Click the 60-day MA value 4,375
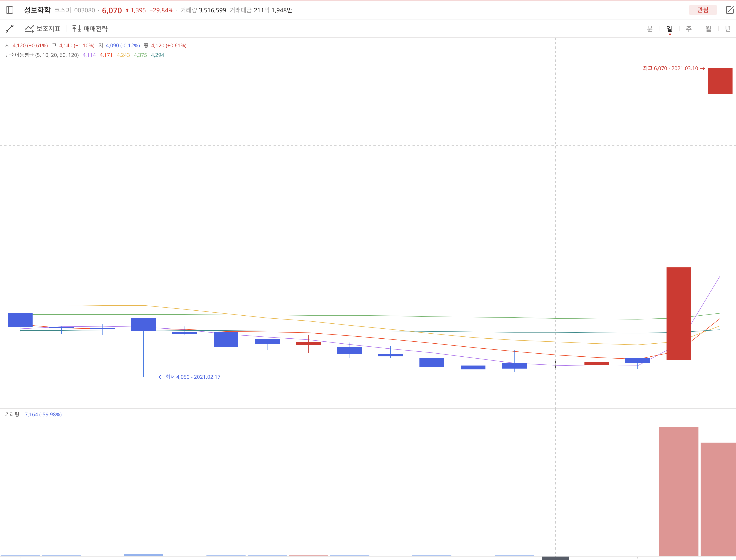Image resolution: width=736 pixels, height=560 pixels. (140, 55)
